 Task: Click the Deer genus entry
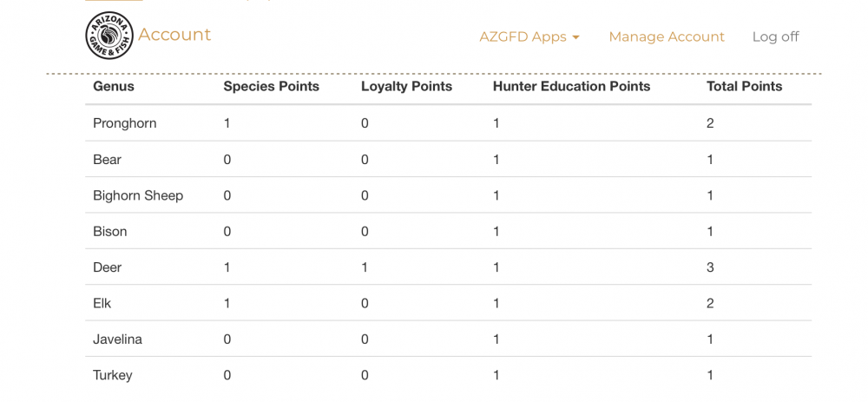(x=108, y=267)
